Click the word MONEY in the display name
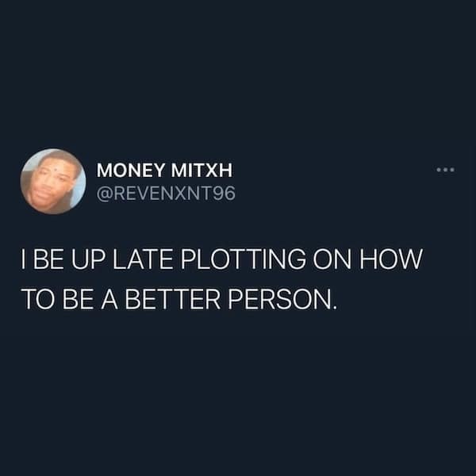Screen dimensions: 476x476 [131, 170]
